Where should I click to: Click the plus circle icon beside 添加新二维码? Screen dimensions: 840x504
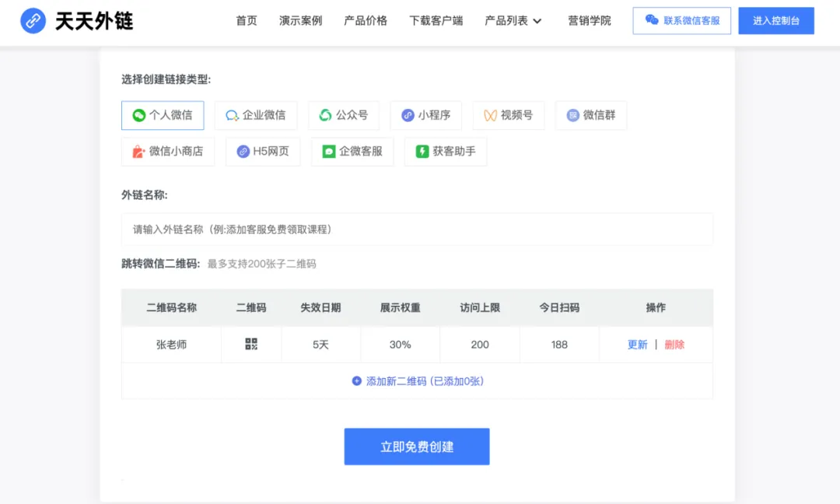(x=357, y=381)
